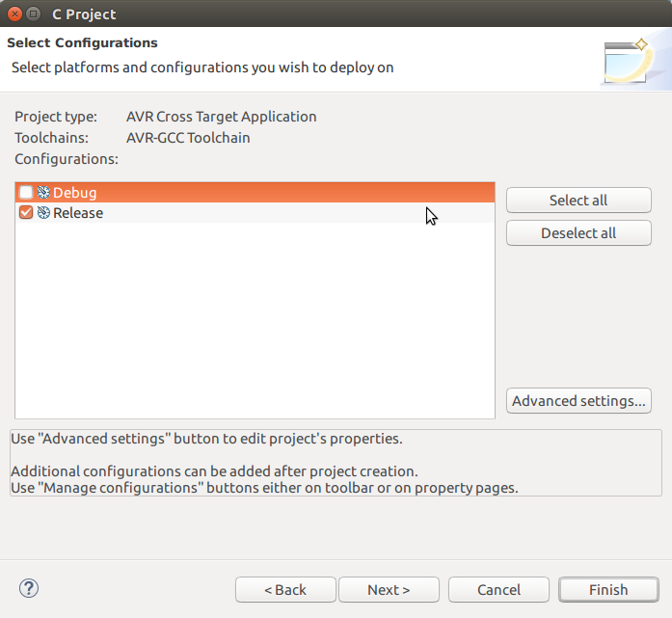Click Deselect all button

[578, 232]
